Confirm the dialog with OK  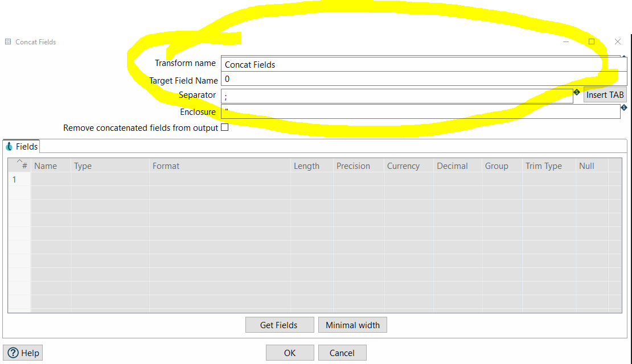tap(290, 353)
